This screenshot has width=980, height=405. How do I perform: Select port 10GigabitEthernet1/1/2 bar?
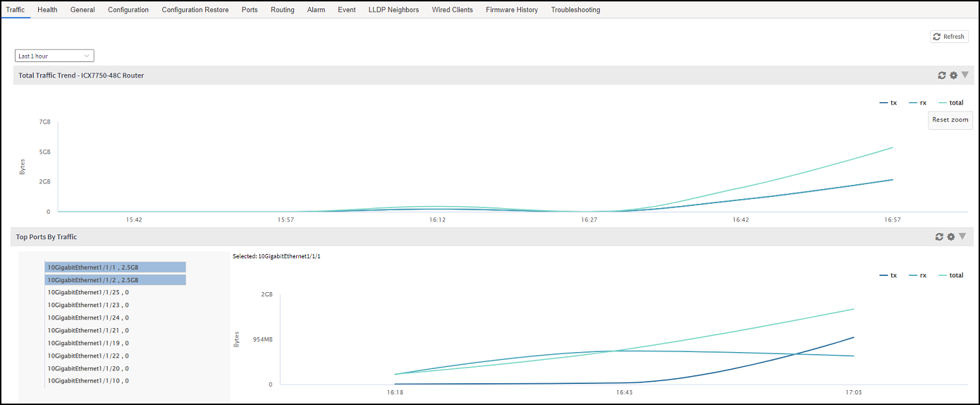tap(116, 280)
